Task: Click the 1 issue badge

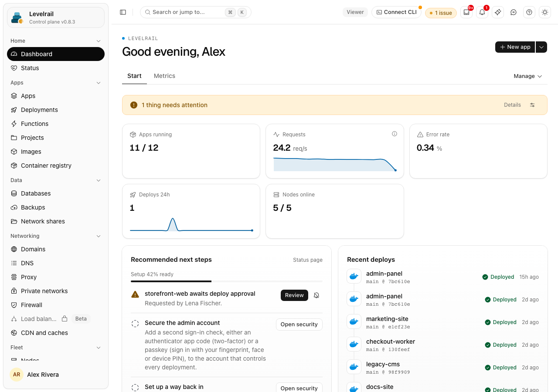Action: click(441, 13)
